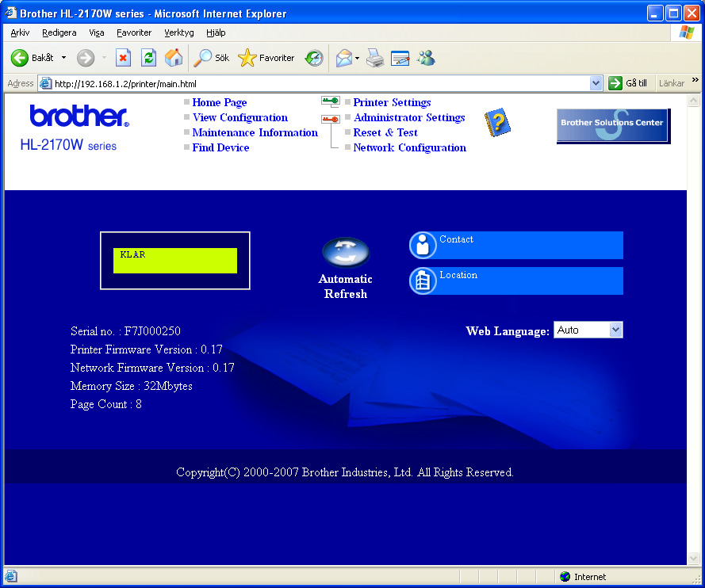The width and height of the screenshot is (705, 588).
Task: Click Printer Firmware Version 0.17 text
Action: pos(146,350)
